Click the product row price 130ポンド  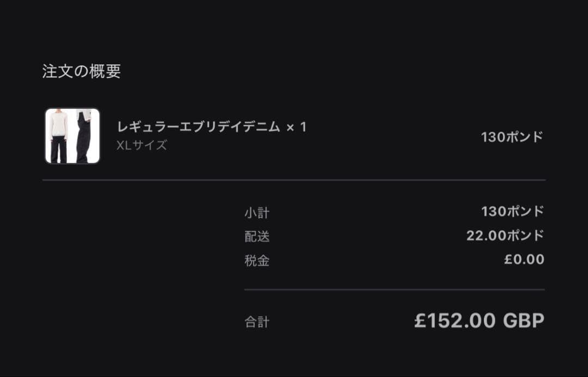(512, 137)
